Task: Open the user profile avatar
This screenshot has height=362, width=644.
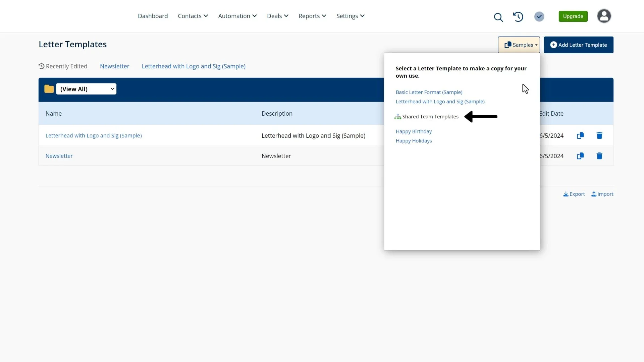Action: [604, 16]
